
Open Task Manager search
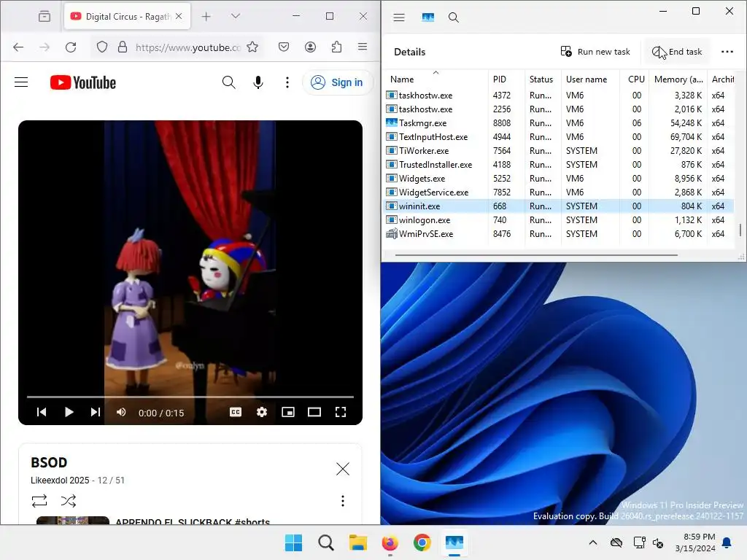point(454,17)
